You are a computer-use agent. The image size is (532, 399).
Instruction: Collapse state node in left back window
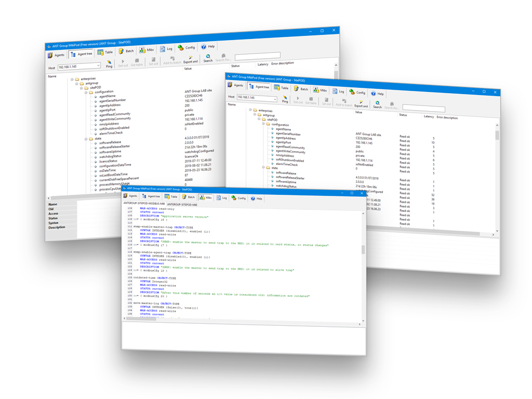click(86, 139)
